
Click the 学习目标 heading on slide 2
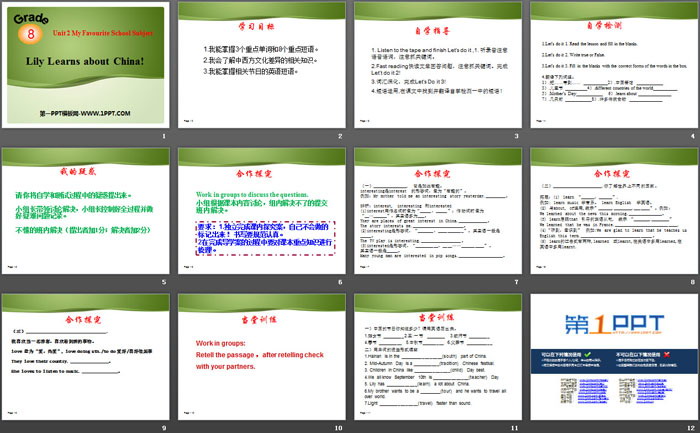(x=256, y=26)
